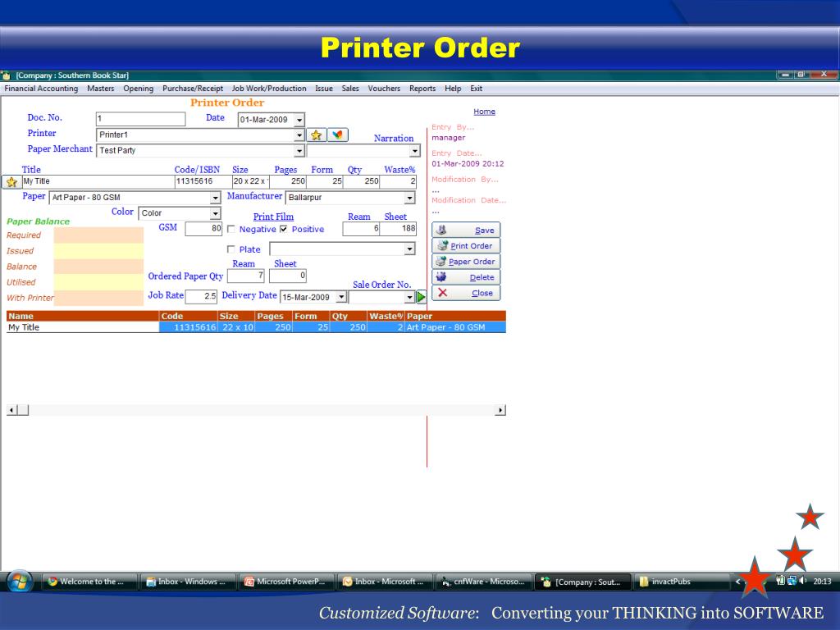
Task: Click the Windows Start orb
Action: (20, 582)
